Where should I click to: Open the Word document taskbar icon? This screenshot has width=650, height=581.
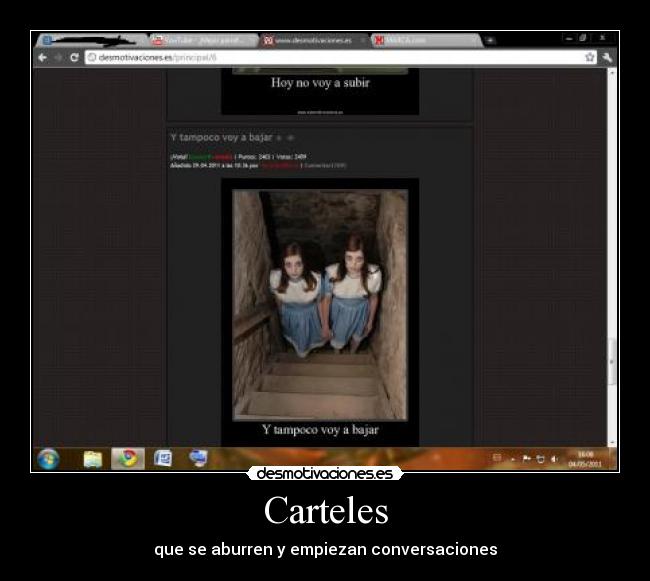point(163,459)
